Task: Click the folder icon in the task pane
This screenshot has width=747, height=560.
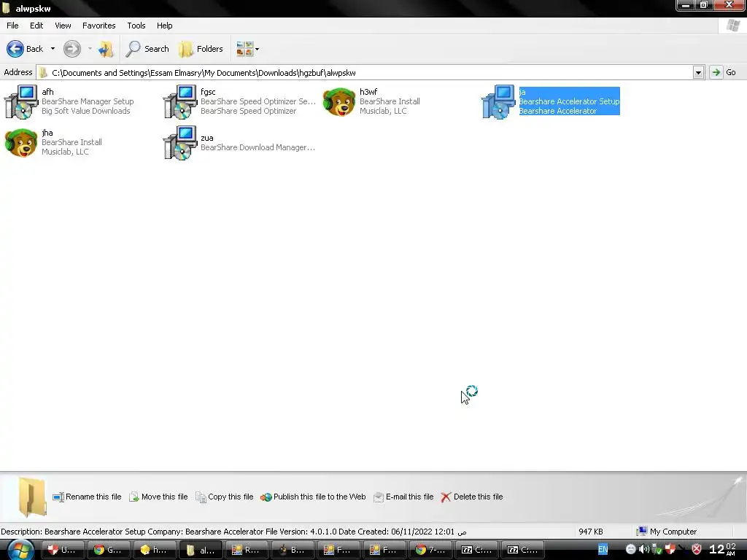Action: (32, 497)
